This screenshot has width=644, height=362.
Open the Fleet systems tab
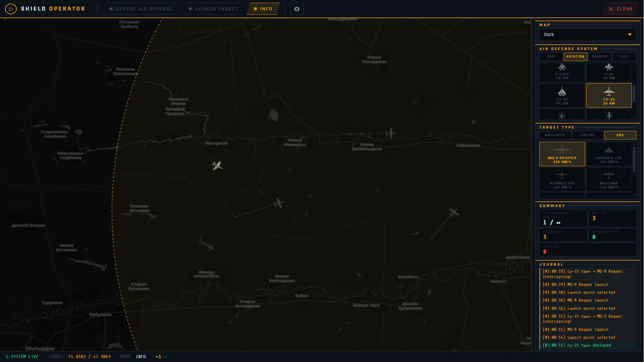624,57
